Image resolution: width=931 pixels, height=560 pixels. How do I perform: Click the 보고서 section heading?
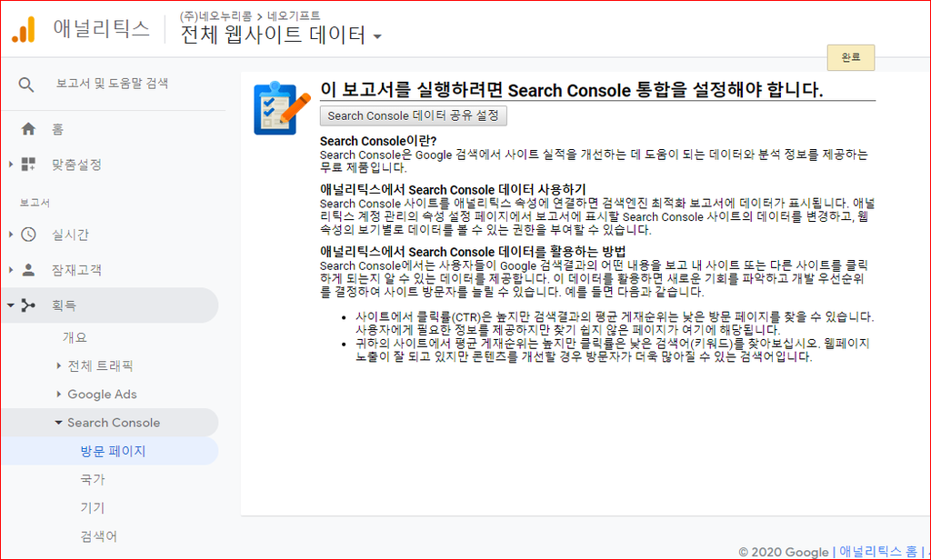(35, 203)
